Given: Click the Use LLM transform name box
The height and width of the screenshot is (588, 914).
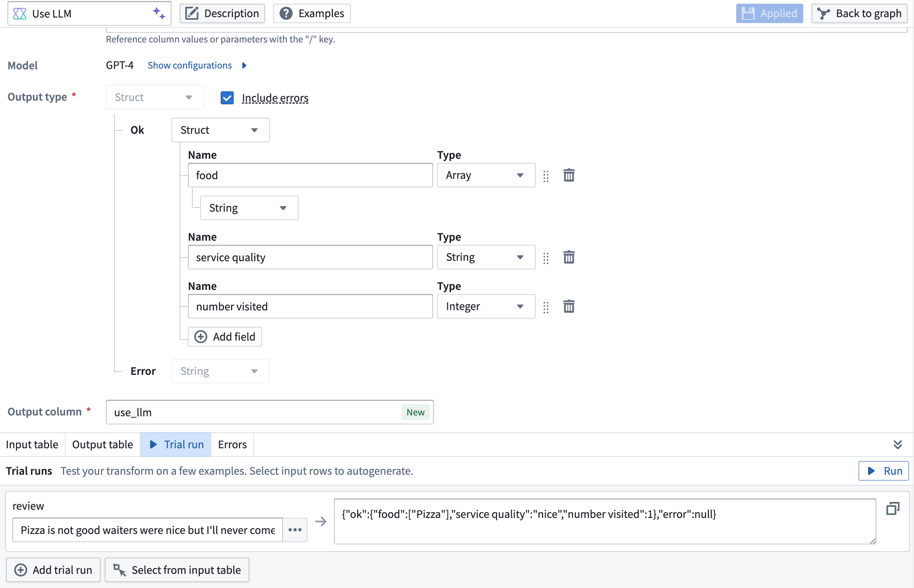Looking at the screenshot, I should tap(89, 13).
